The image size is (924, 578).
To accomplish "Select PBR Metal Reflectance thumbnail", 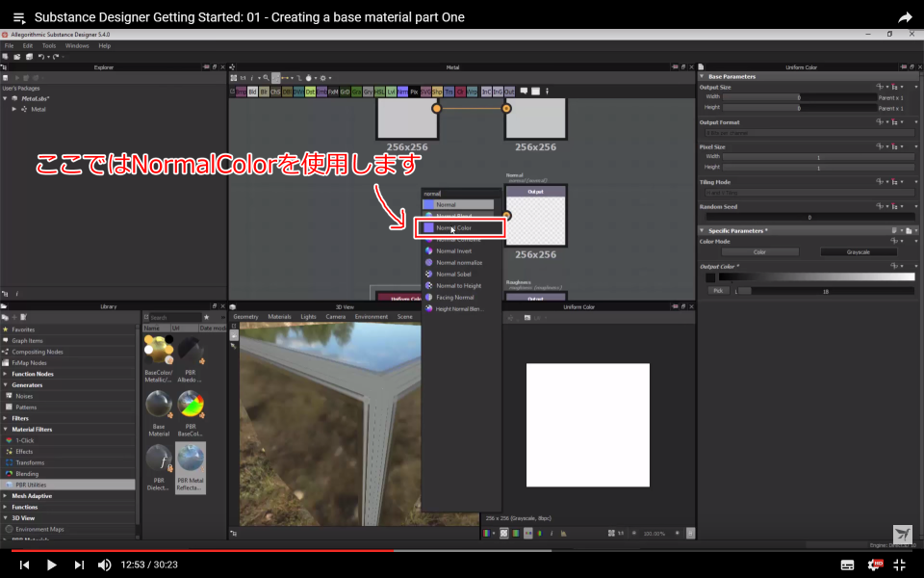I will pyautogui.click(x=191, y=468).
